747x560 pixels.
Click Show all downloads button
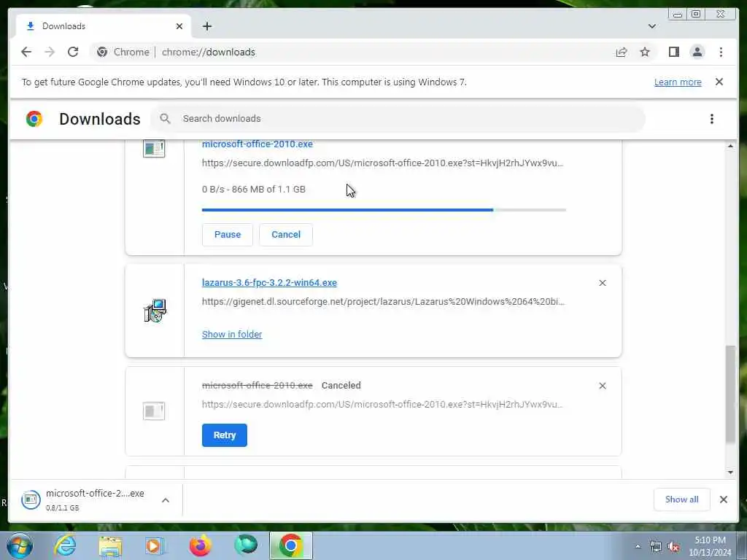(682, 499)
